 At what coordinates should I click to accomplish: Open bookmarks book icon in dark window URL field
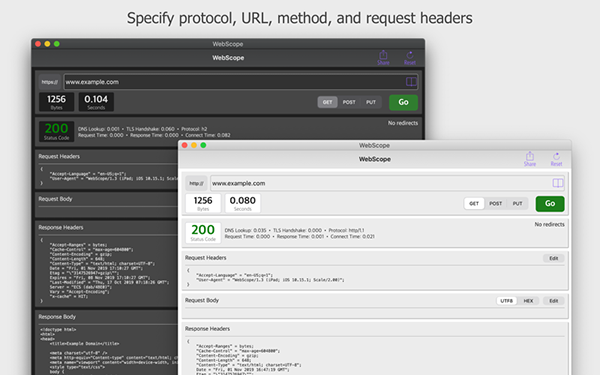pyautogui.click(x=411, y=82)
